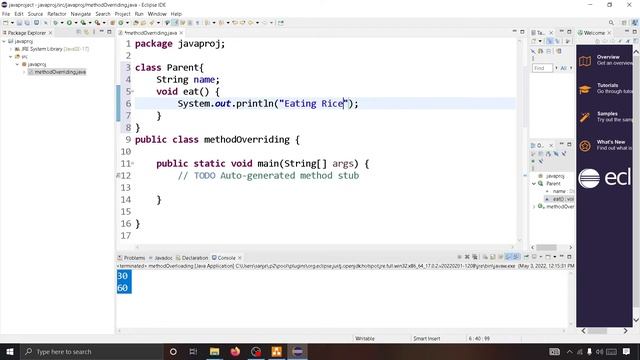Click the Find field in Task List

pyautogui.click(x=542, y=68)
